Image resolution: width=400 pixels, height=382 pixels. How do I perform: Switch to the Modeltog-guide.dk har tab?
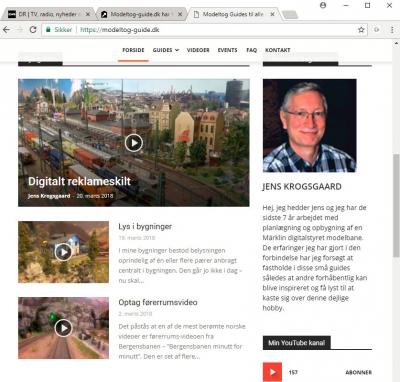(141, 14)
